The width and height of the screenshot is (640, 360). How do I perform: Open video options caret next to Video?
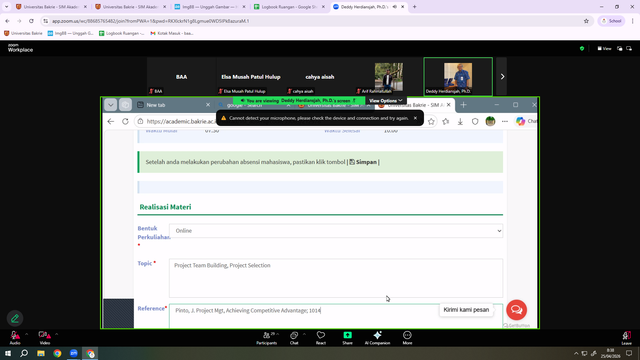tap(56, 334)
